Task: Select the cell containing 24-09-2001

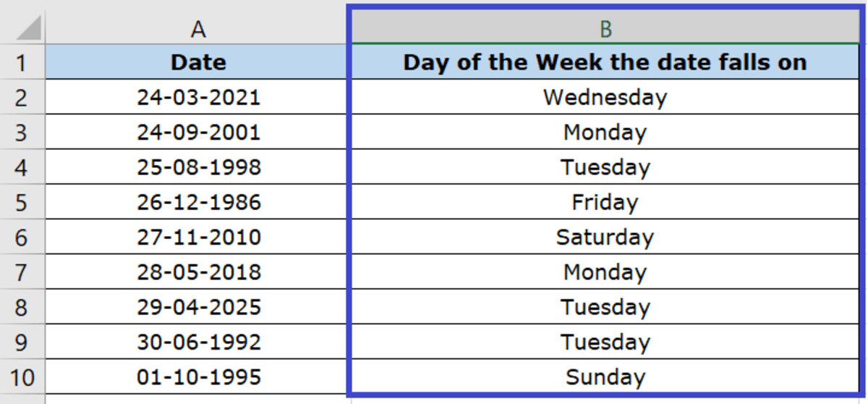Action: 198,132
